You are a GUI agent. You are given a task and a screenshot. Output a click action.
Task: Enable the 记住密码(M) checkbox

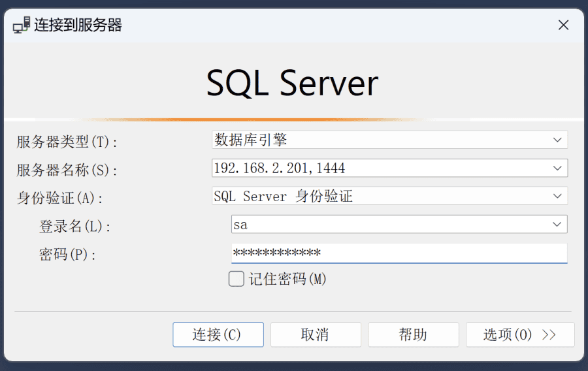237,279
